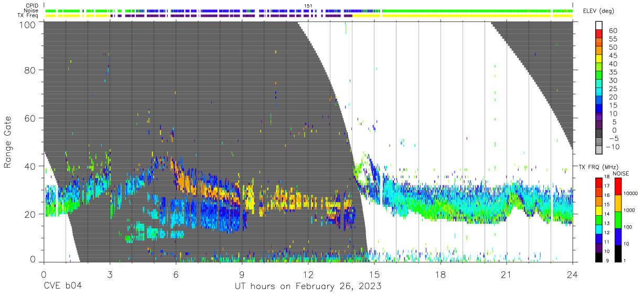Click the 9 tick on the UT hours axis
The width and height of the screenshot is (644, 297).
[242, 274]
